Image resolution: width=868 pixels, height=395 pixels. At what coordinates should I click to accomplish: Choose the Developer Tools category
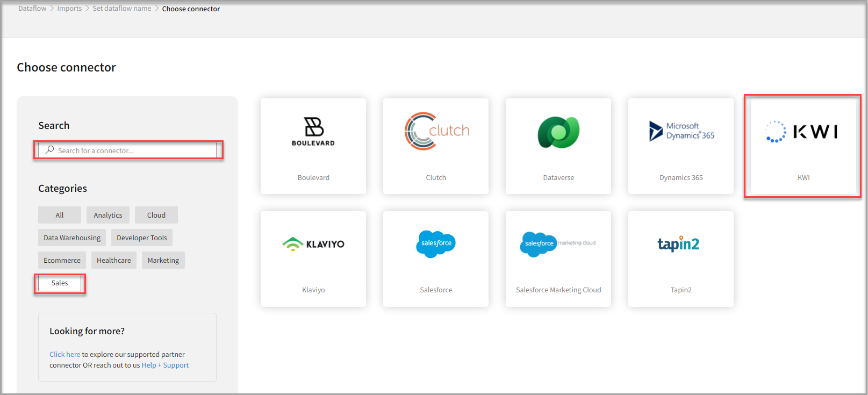(x=142, y=238)
